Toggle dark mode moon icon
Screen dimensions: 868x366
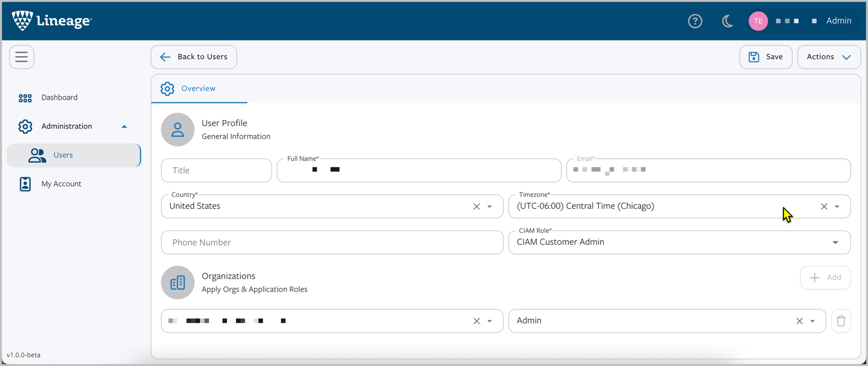point(727,21)
